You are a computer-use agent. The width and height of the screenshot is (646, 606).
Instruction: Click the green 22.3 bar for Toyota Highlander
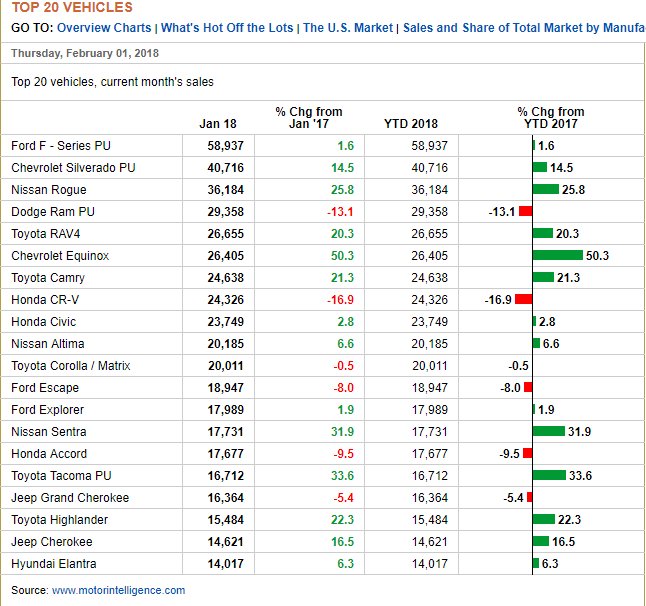tap(544, 519)
